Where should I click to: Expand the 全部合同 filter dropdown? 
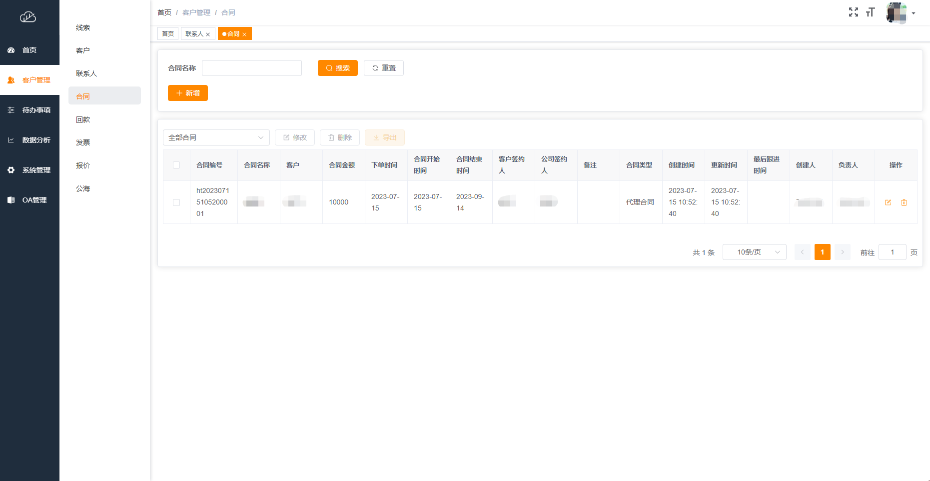pyautogui.click(x=216, y=137)
